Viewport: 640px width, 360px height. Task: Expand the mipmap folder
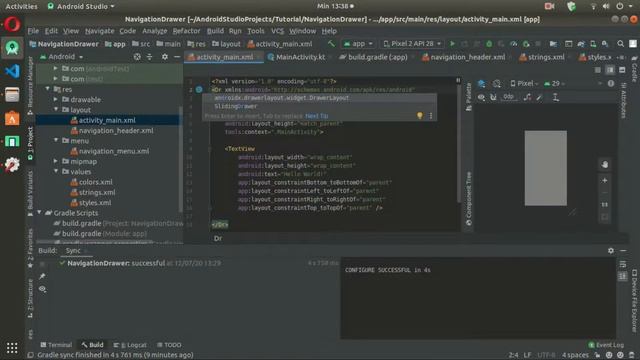(x=56, y=161)
